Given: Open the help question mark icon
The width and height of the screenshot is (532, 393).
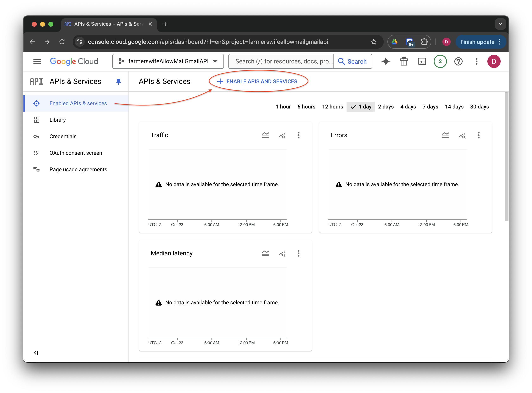Looking at the screenshot, I should point(458,61).
